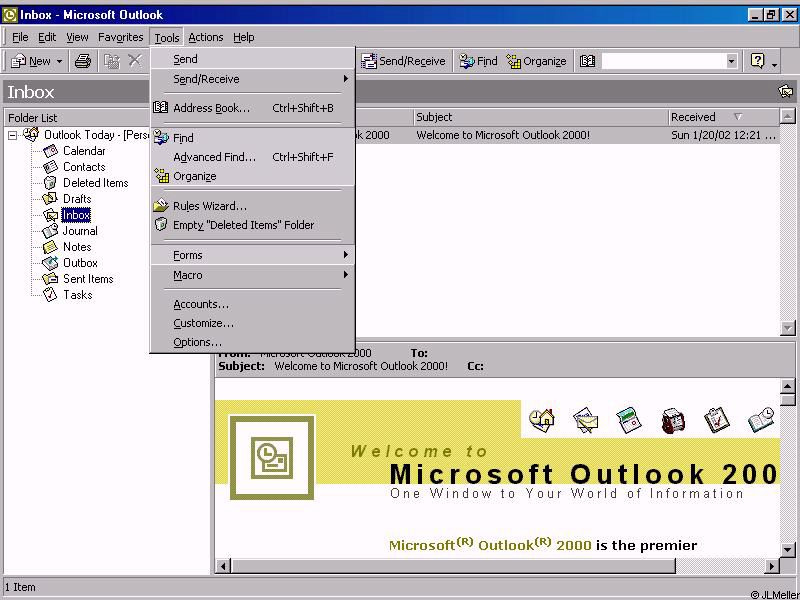800x600 pixels.
Task: Click the Print toolbar icon
Action: pyautogui.click(x=83, y=61)
